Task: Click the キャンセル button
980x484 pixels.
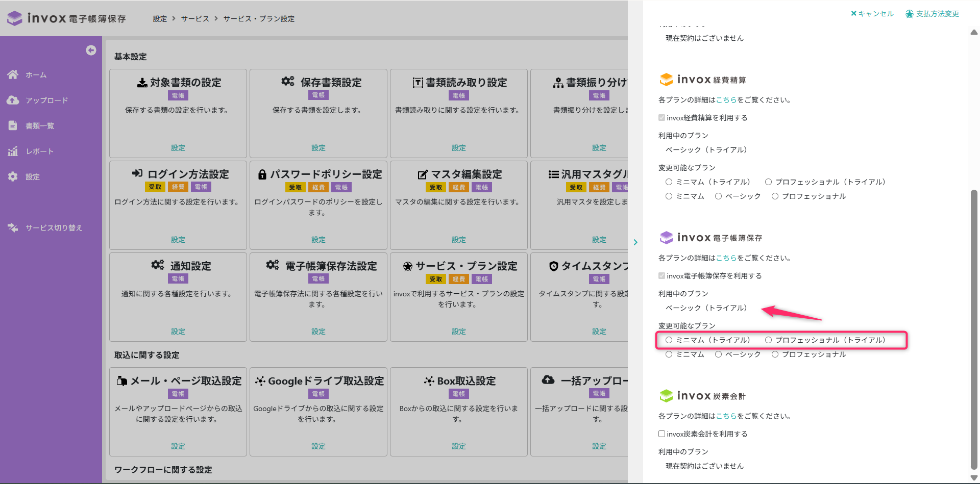Action: tap(872, 14)
